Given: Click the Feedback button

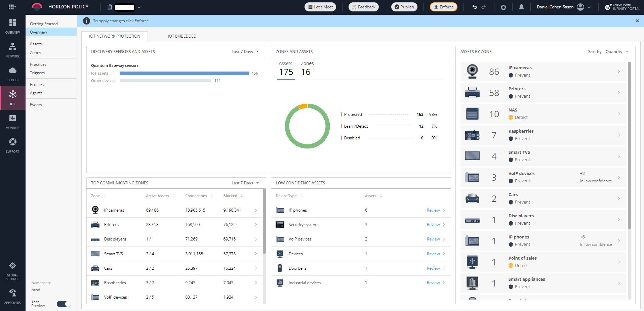Looking at the screenshot, I should pyautogui.click(x=363, y=7).
